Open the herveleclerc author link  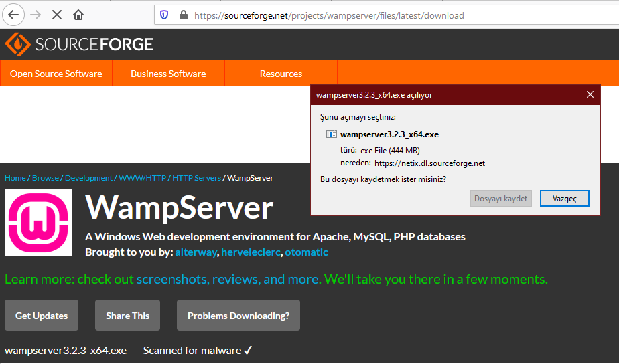pyautogui.click(x=251, y=252)
